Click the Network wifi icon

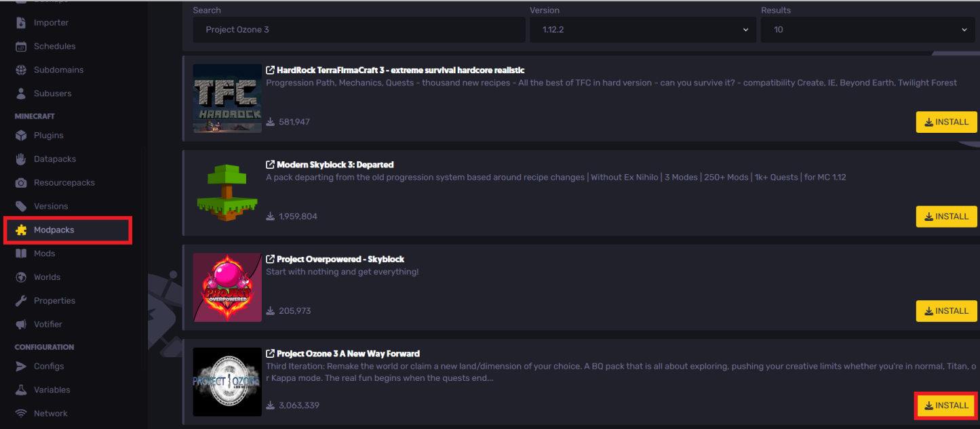(x=21, y=413)
